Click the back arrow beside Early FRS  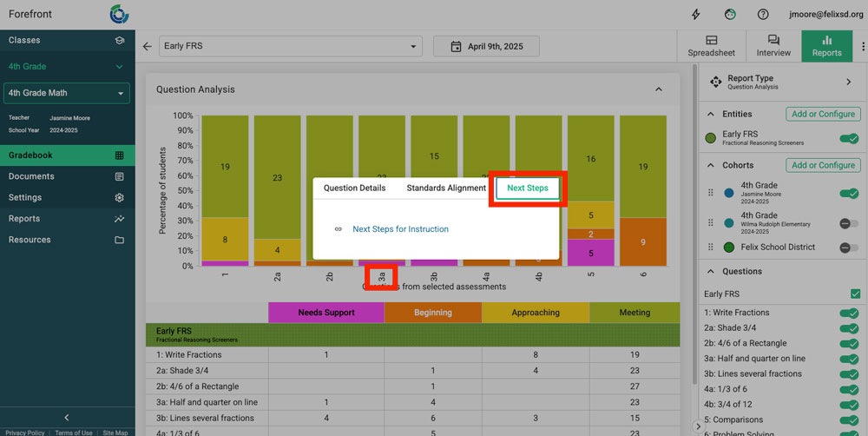(x=148, y=46)
